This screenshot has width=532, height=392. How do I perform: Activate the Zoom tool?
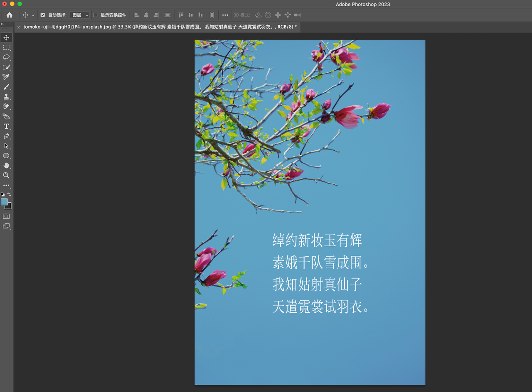click(6, 175)
